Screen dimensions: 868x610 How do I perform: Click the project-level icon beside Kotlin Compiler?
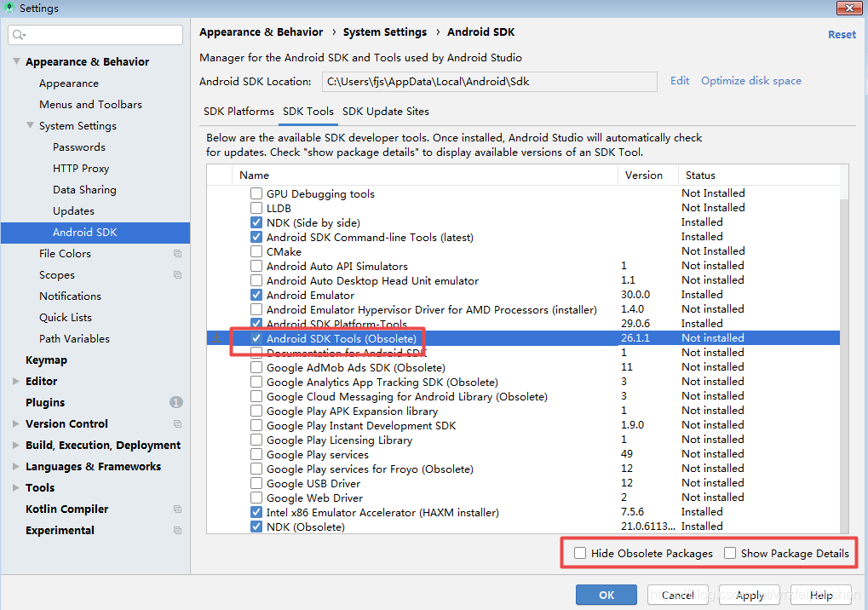coord(177,509)
